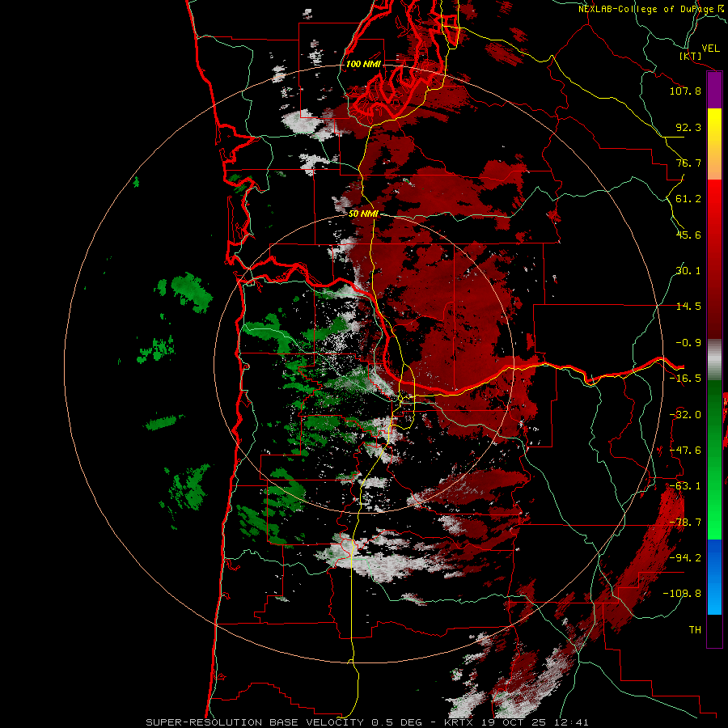The image size is (728, 728).
Task: Click the TH label on the legend
Action: (695, 630)
